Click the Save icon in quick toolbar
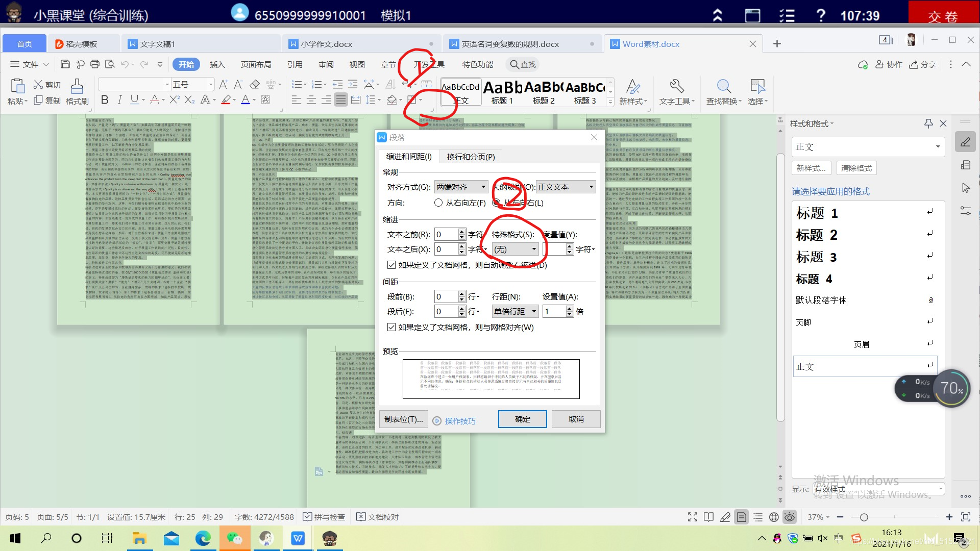 (65, 64)
